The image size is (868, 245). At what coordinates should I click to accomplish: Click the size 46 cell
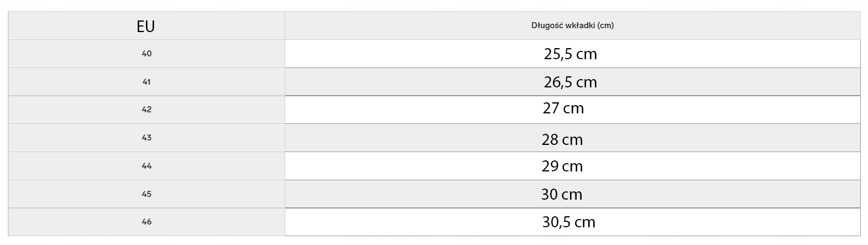[x=147, y=222]
